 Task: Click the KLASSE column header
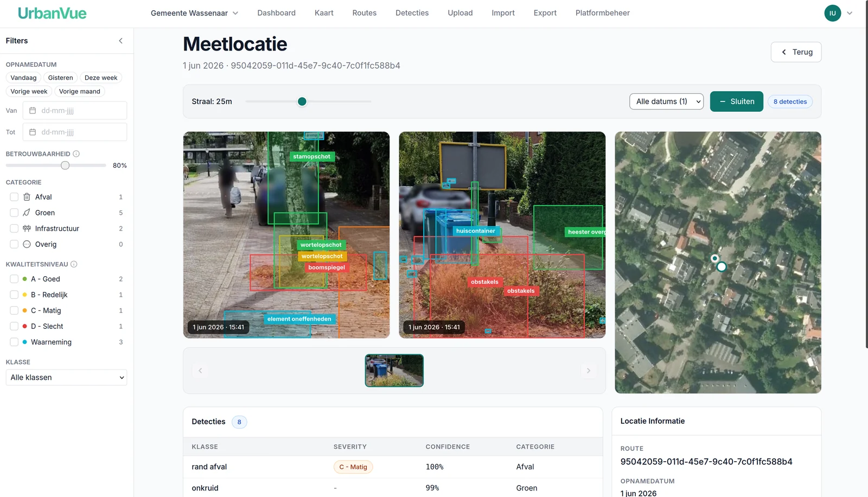pyautogui.click(x=205, y=447)
